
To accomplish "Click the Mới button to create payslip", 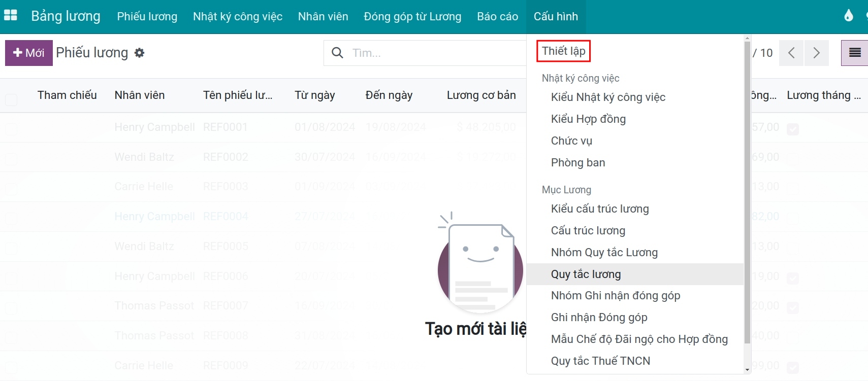I will (29, 53).
